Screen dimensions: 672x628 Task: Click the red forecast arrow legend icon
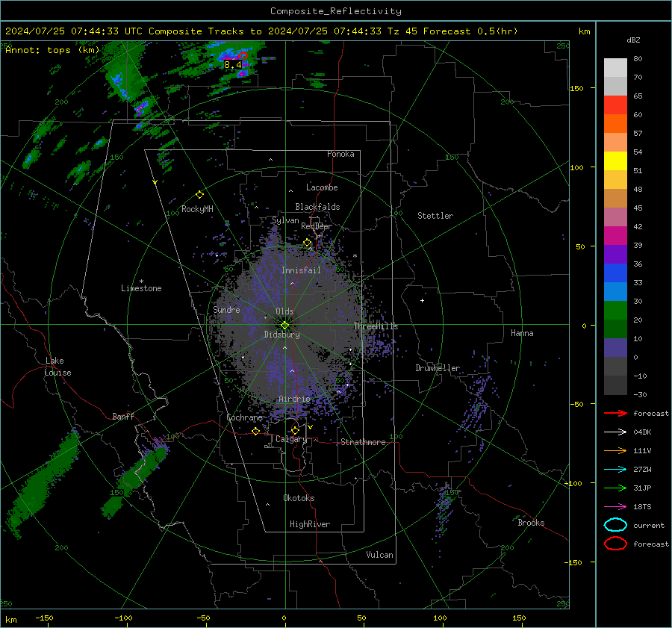(615, 413)
